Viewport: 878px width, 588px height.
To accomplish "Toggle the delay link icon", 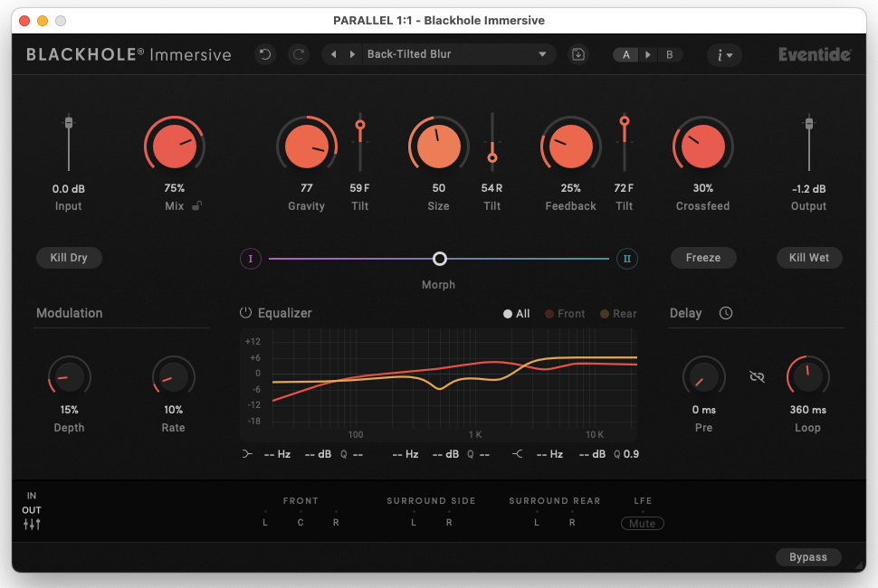I will tap(757, 376).
